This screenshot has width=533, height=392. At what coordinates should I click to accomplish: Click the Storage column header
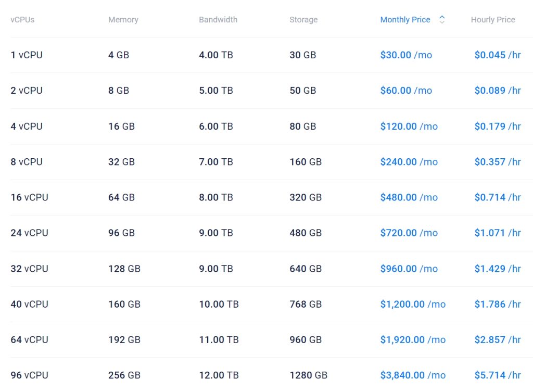(x=303, y=20)
